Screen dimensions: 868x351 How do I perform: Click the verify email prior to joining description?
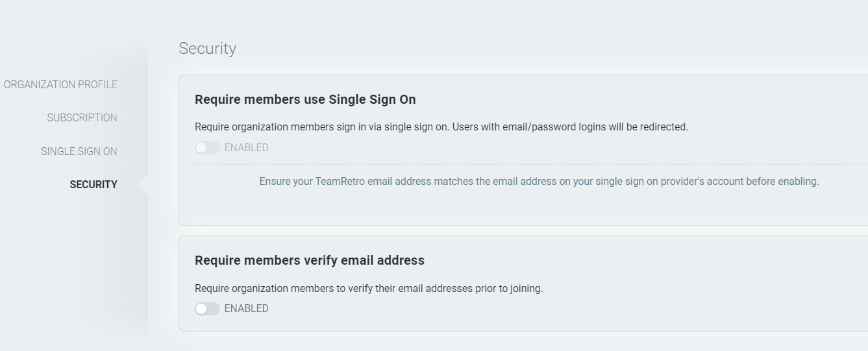368,289
